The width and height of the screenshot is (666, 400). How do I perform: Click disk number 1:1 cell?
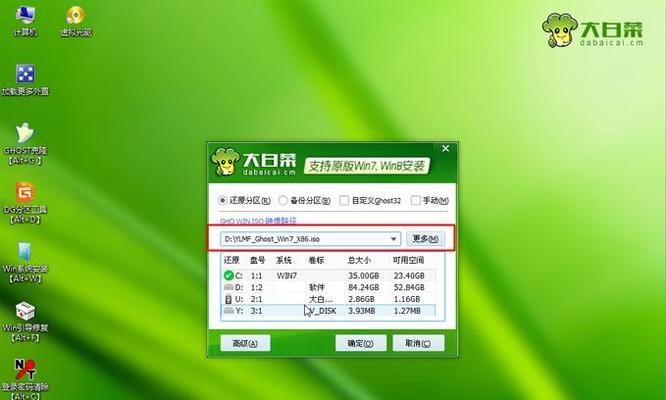tap(257, 276)
